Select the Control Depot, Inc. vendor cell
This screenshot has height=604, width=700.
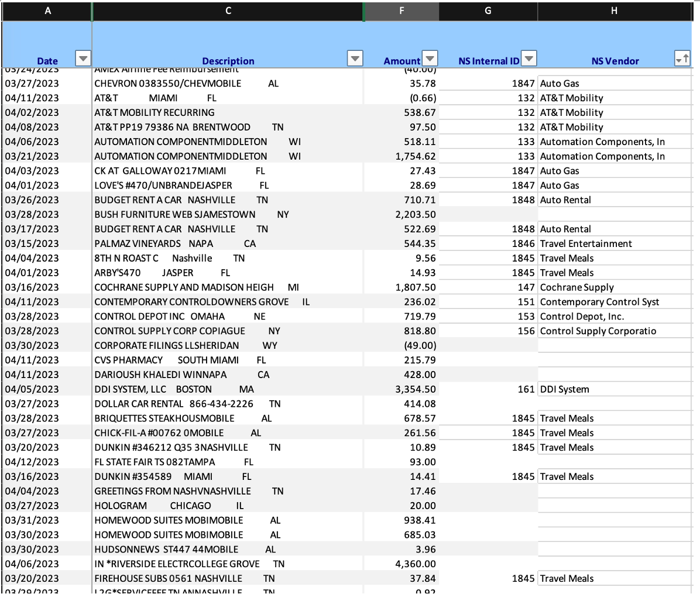click(x=615, y=317)
